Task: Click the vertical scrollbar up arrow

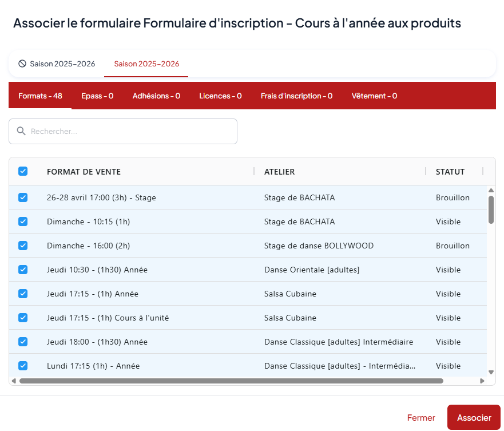Action: [491, 191]
